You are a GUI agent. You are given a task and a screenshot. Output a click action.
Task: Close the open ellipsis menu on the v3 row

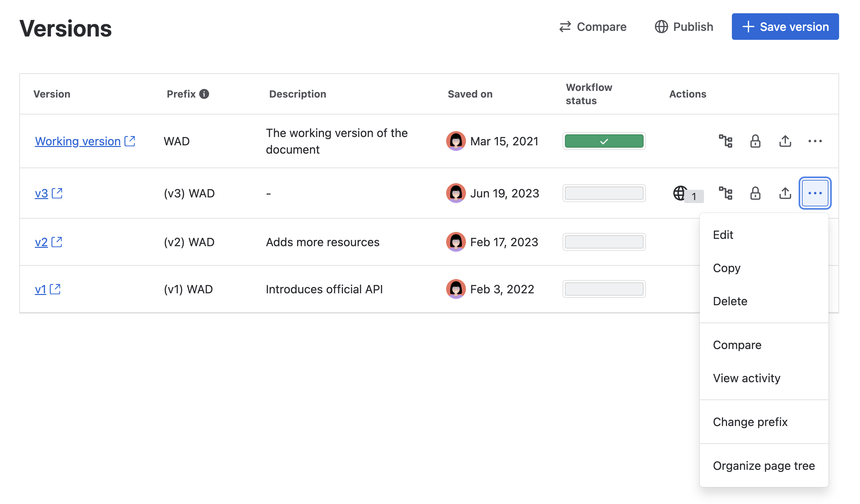pos(815,193)
